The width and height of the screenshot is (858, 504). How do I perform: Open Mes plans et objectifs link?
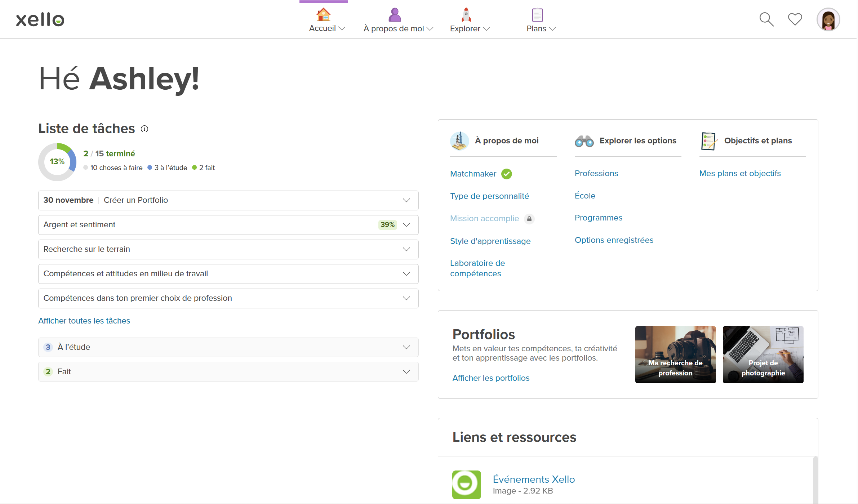pos(740,174)
